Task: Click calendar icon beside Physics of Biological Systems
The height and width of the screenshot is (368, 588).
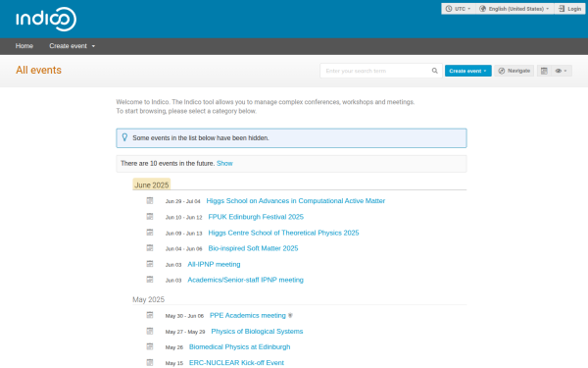Action: 150,331
